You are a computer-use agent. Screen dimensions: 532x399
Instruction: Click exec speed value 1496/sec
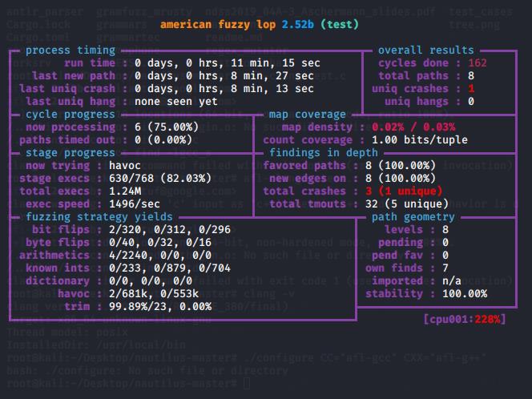pos(135,204)
